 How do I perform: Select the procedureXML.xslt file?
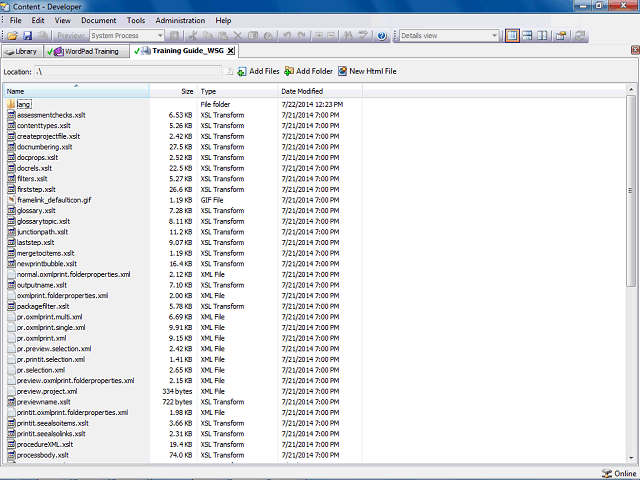click(45, 444)
